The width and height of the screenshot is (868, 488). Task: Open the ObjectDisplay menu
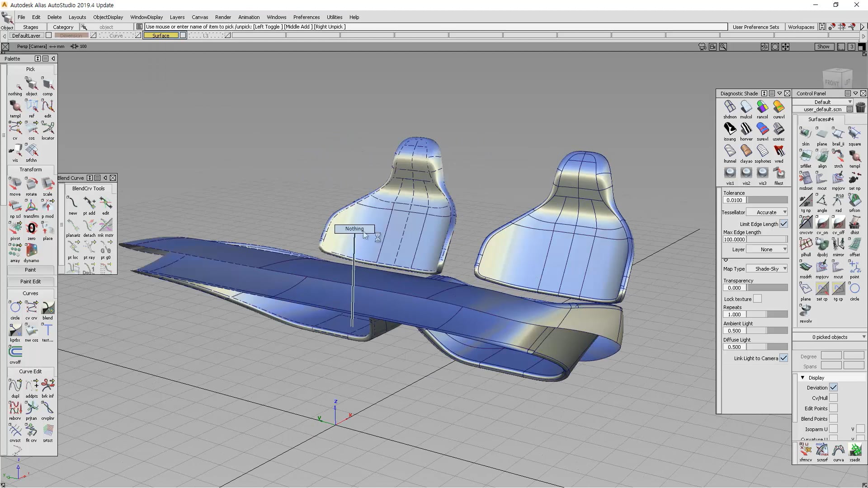pyautogui.click(x=108, y=17)
